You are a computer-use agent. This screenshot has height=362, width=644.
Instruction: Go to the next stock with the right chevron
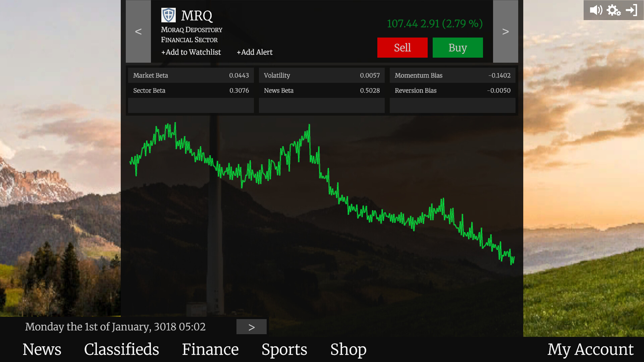pyautogui.click(x=505, y=32)
